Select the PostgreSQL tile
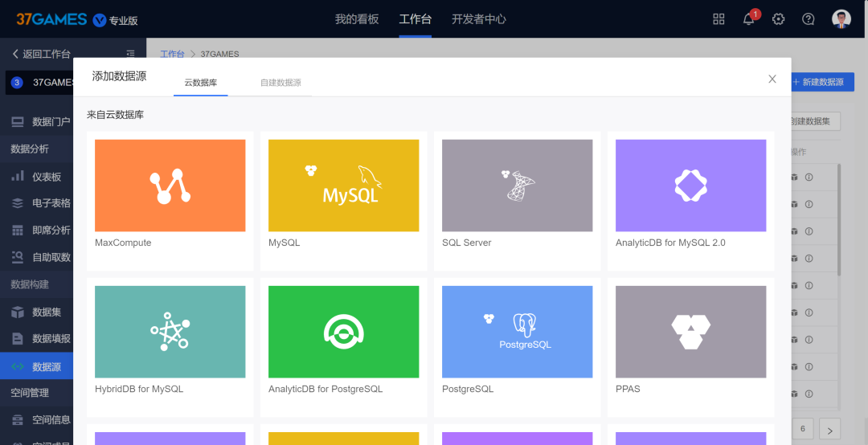This screenshot has height=445, width=868. coord(517,347)
